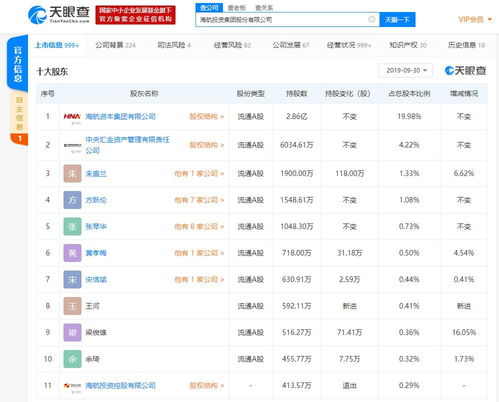This screenshot has height=402, width=499.
Task: Select the 118.00万 holding change cell
Action: [350, 174]
